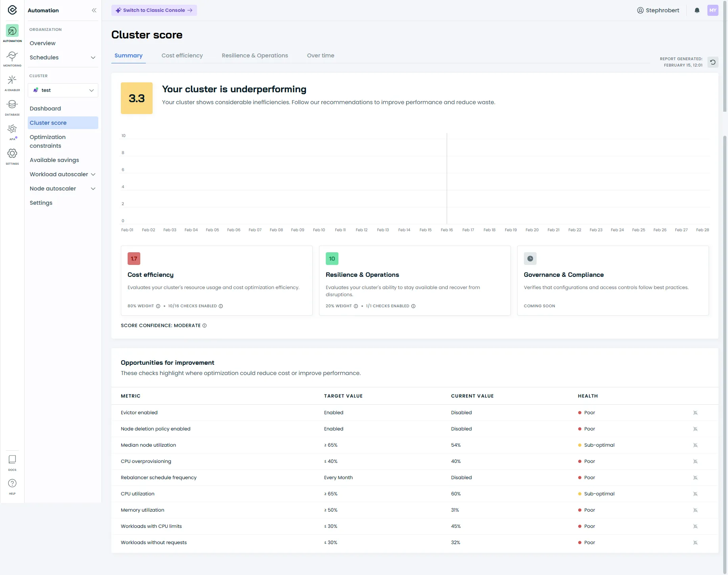
Task: Open Settings from the left icon rail
Action: click(12, 155)
